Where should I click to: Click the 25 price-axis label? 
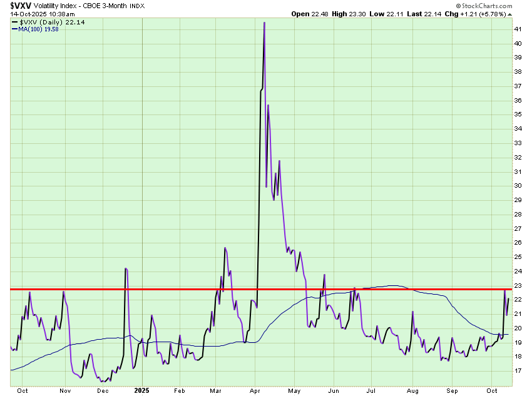click(x=518, y=257)
